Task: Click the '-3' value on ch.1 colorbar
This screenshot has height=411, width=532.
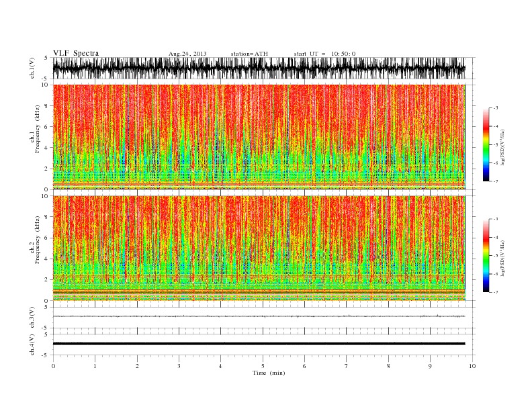Action: 496,108
